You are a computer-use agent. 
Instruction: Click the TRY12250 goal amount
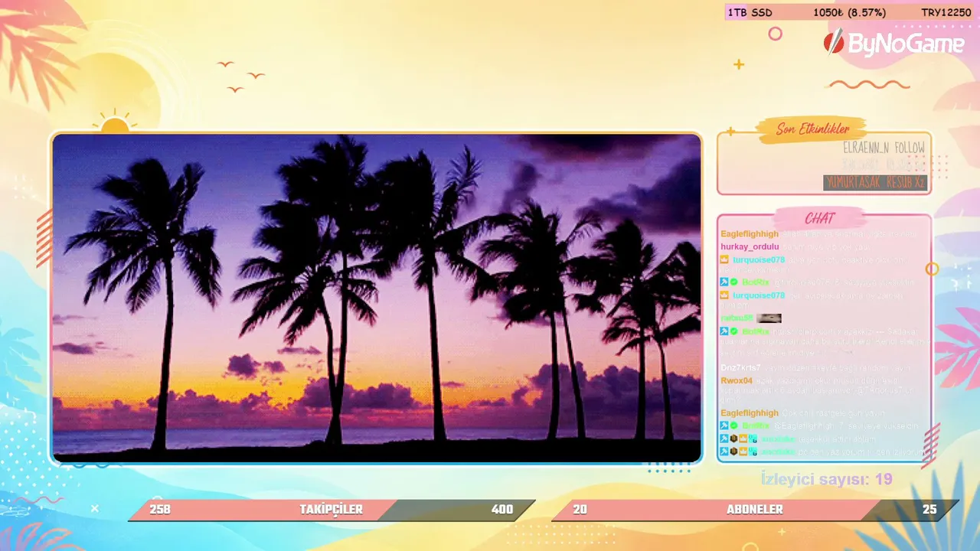[x=946, y=12]
